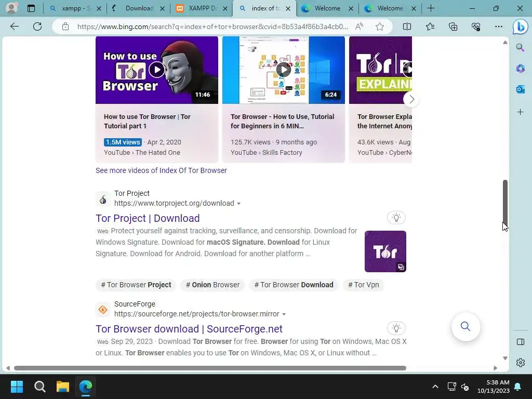The height and width of the screenshot is (399, 532).
Task: Select the Onion Browser tag
Action: click(212, 285)
